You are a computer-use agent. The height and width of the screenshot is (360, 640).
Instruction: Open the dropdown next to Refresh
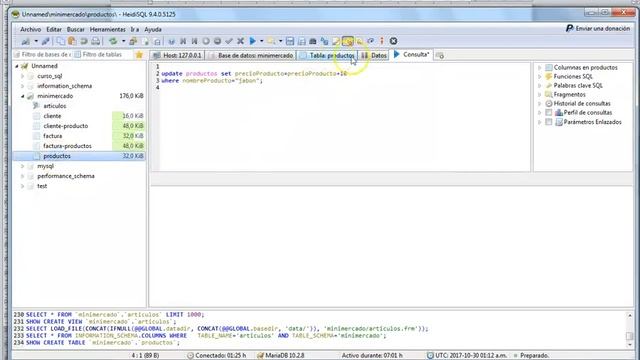[x=123, y=41]
